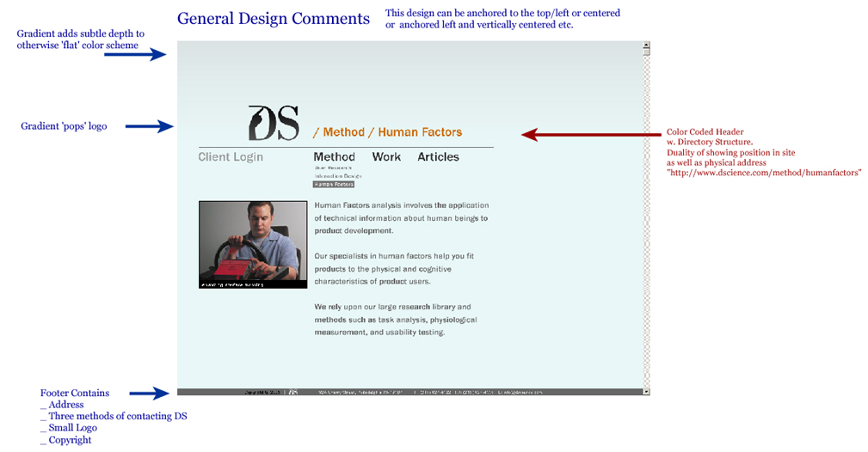Click the small DS logo in footer
Viewport: 868px width, 452px height.
tap(293, 392)
